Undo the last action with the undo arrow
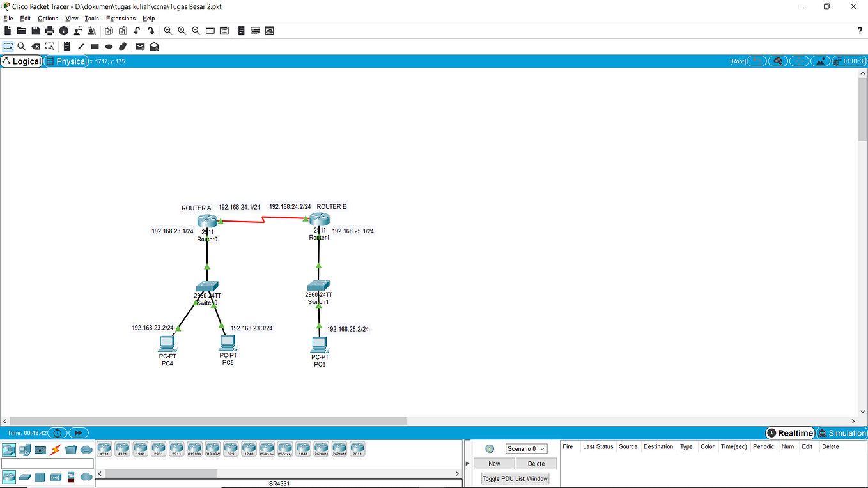 137,31
